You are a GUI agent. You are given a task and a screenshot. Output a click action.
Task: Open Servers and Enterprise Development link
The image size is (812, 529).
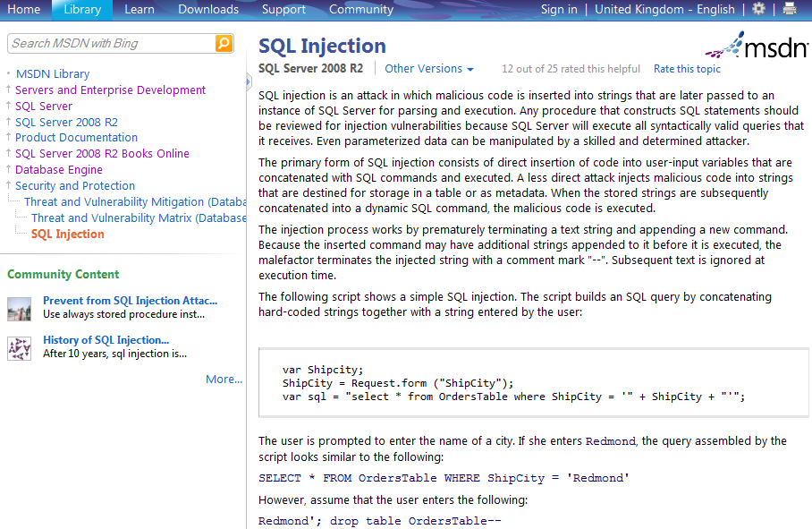pyautogui.click(x=110, y=90)
